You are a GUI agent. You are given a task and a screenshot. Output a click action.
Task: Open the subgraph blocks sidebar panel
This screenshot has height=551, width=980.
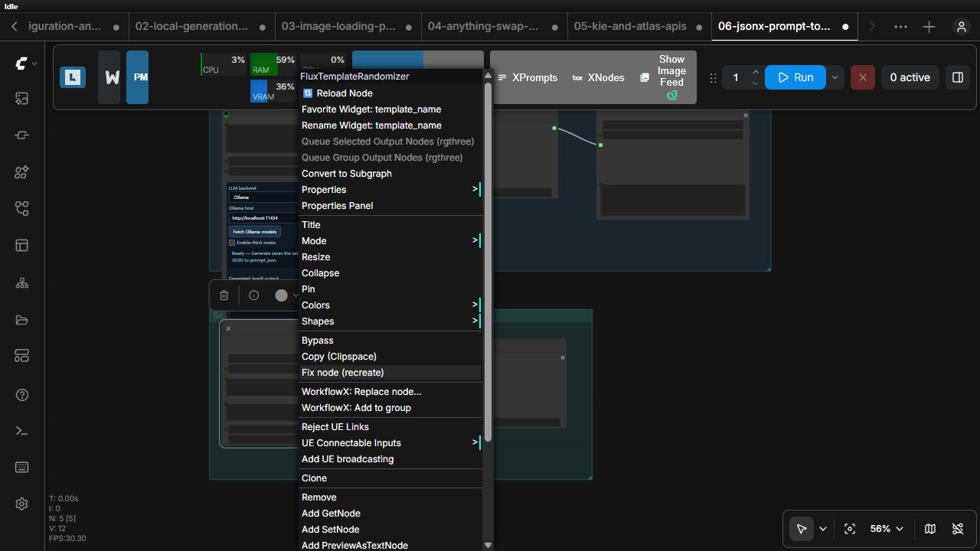tap(21, 209)
